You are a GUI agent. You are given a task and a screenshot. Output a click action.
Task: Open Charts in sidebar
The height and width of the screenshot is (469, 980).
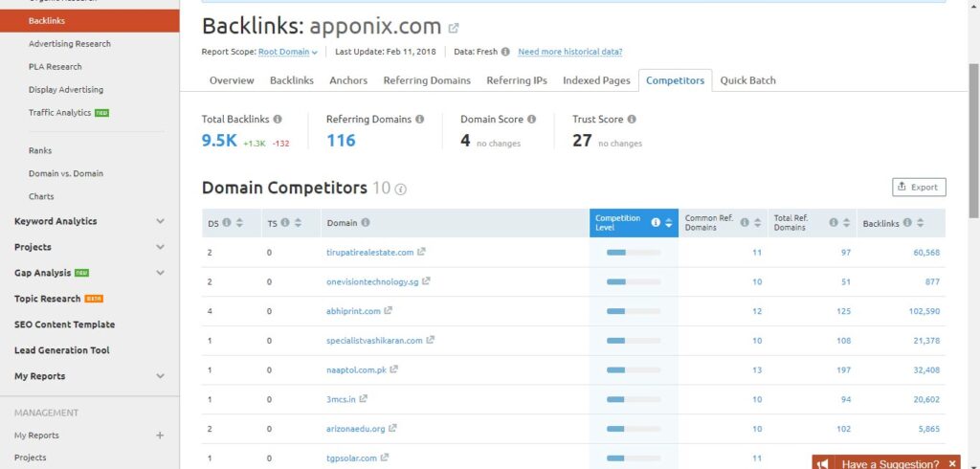[41, 196]
